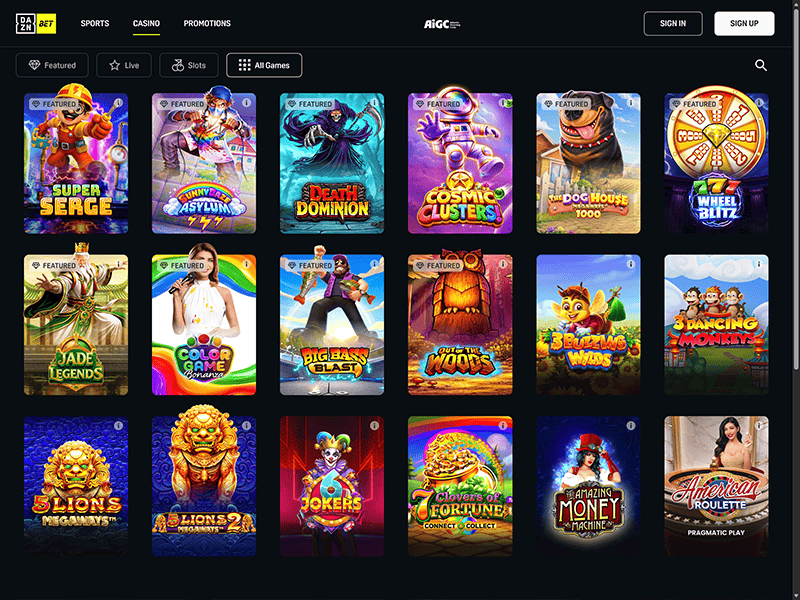Screen dimensions: 800x600
Task: Open the Jade Legends game
Action: tap(76, 325)
